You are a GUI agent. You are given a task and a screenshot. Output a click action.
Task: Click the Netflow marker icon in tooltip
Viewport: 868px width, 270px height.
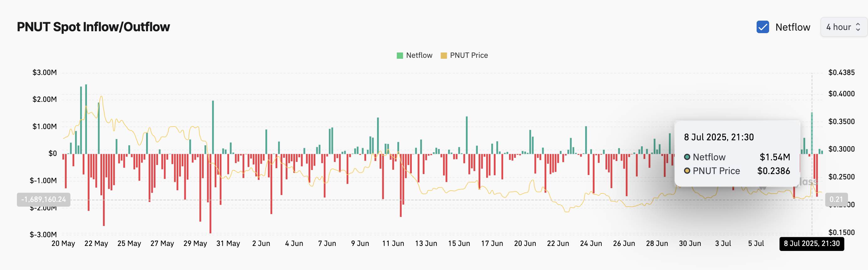tap(687, 157)
